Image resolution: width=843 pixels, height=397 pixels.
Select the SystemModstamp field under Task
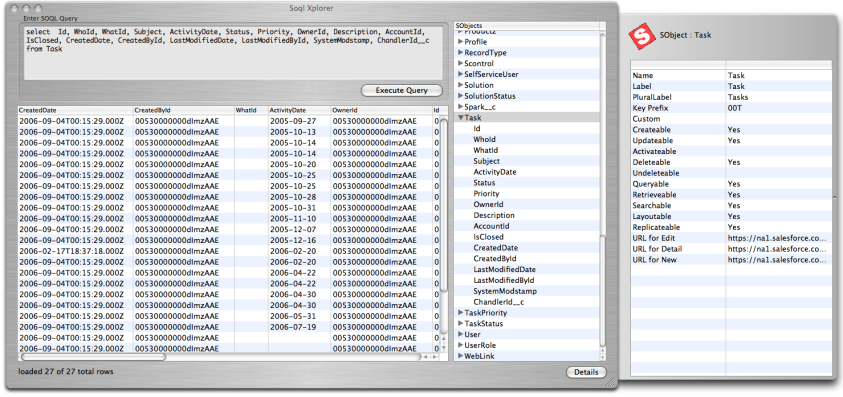pos(505,291)
